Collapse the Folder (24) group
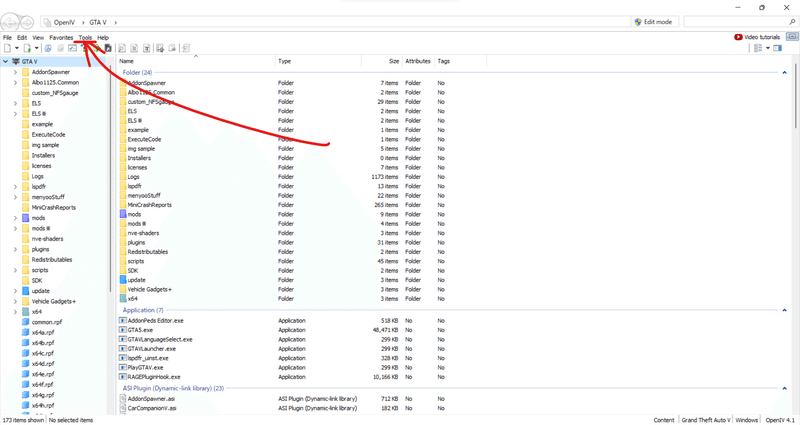The image size is (800, 425). (x=784, y=72)
